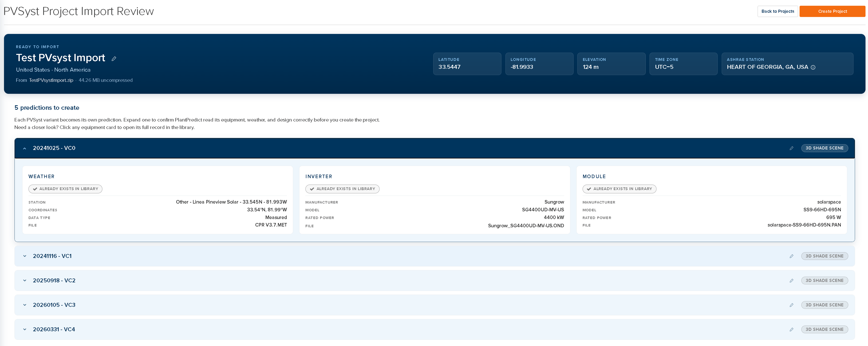Click the TestPVsystImport.zip file name
Image resolution: width=868 pixels, height=346 pixels.
click(x=51, y=80)
